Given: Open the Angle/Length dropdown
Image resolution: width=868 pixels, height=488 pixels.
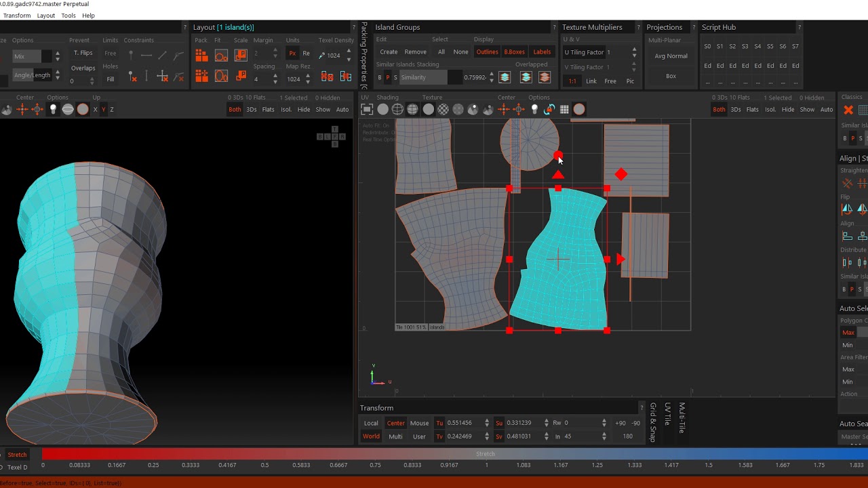Looking at the screenshot, I should pyautogui.click(x=33, y=75).
